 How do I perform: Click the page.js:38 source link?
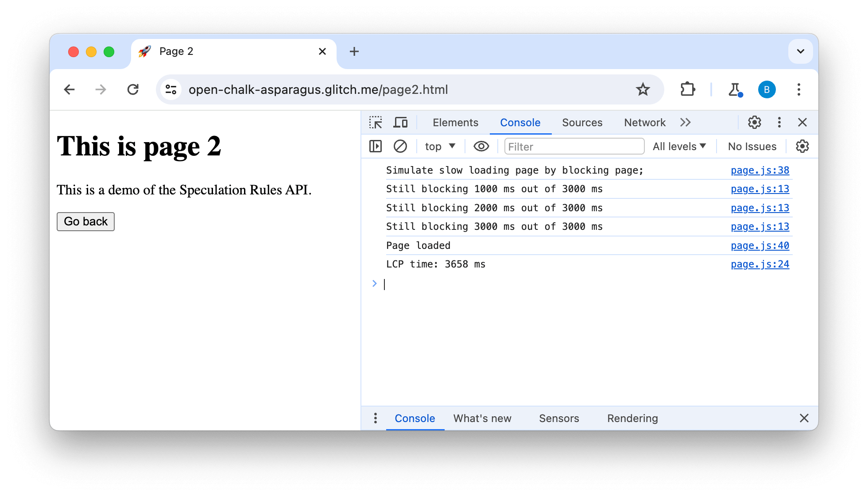click(x=760, y=170)
